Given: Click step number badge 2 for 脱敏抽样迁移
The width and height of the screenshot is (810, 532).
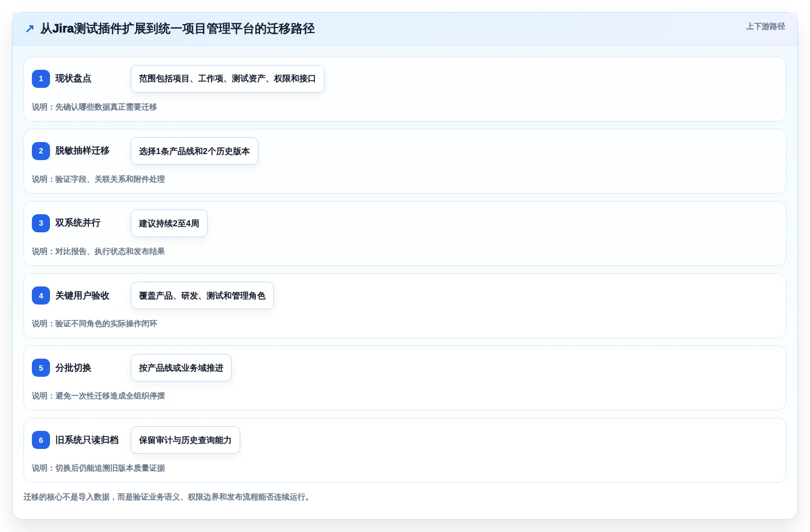Looking at the screenshot, I should click(41, 151).
